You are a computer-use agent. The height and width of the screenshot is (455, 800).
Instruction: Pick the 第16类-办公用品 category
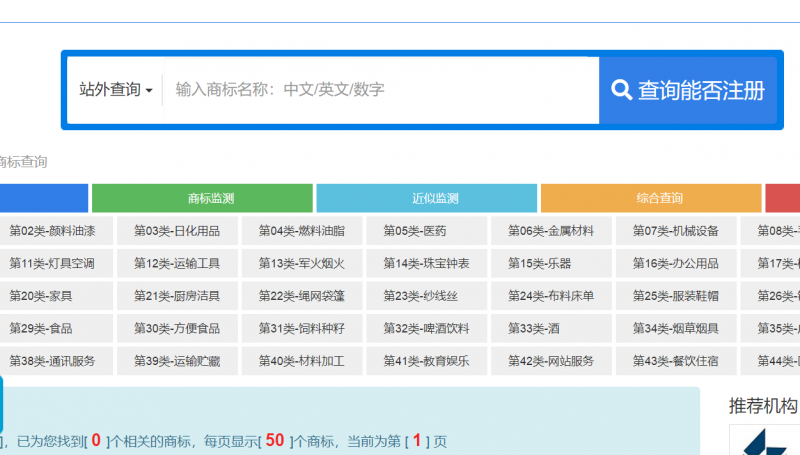[676, 264]
